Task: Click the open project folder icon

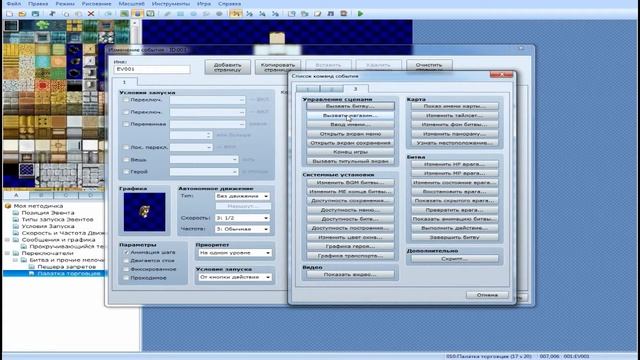Action: pos(22,13)
